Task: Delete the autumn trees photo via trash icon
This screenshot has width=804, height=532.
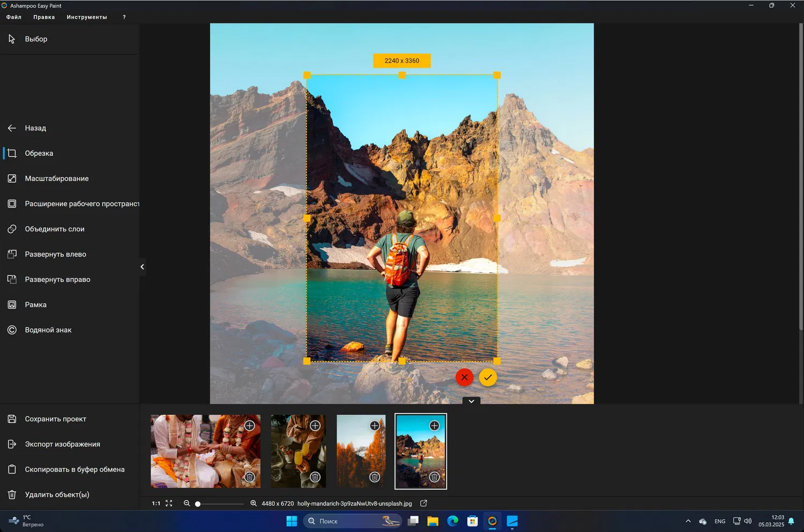Action: 375,477
